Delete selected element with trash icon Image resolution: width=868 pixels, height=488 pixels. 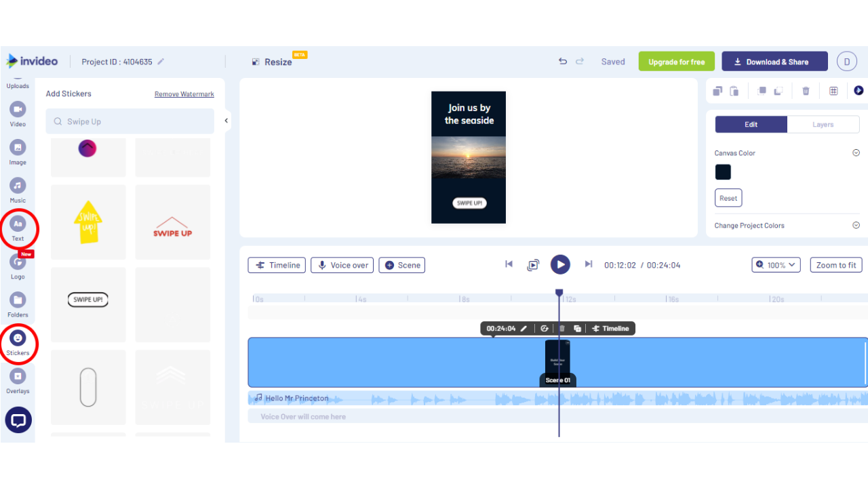(x=806, y=91)
